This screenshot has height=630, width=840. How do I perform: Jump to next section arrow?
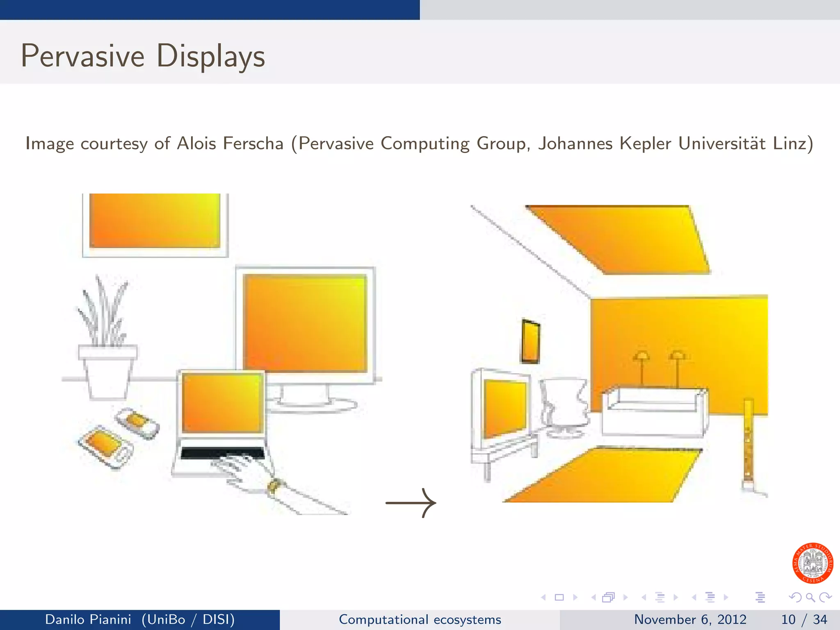726,598
